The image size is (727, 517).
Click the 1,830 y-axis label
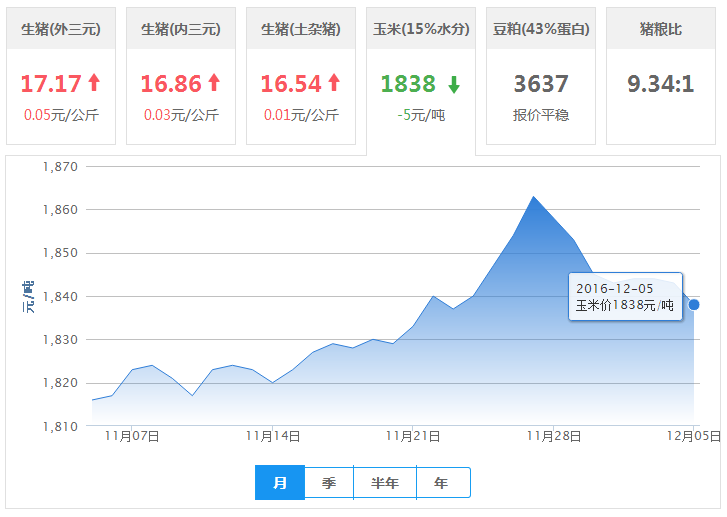[60, 339]
